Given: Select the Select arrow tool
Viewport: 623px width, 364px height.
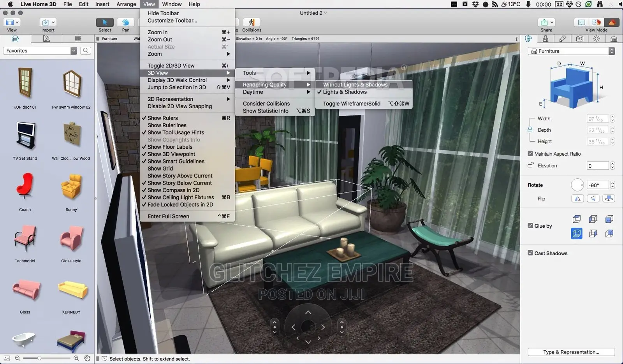Looking at the screenshot, I should [104, 23].
